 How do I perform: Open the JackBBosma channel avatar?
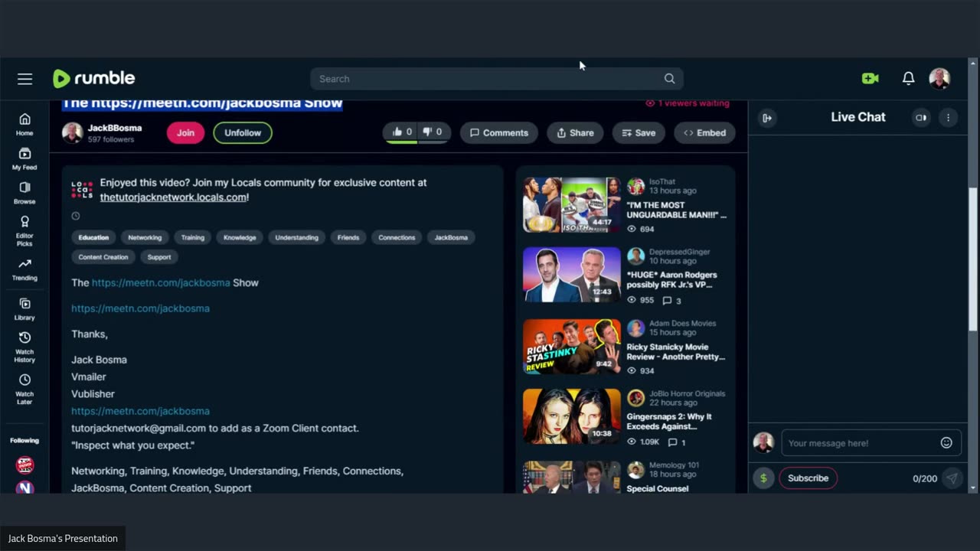click(73, 132)
